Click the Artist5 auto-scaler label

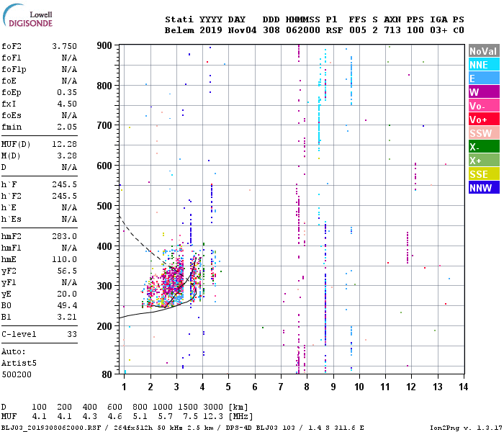point(19,363)
